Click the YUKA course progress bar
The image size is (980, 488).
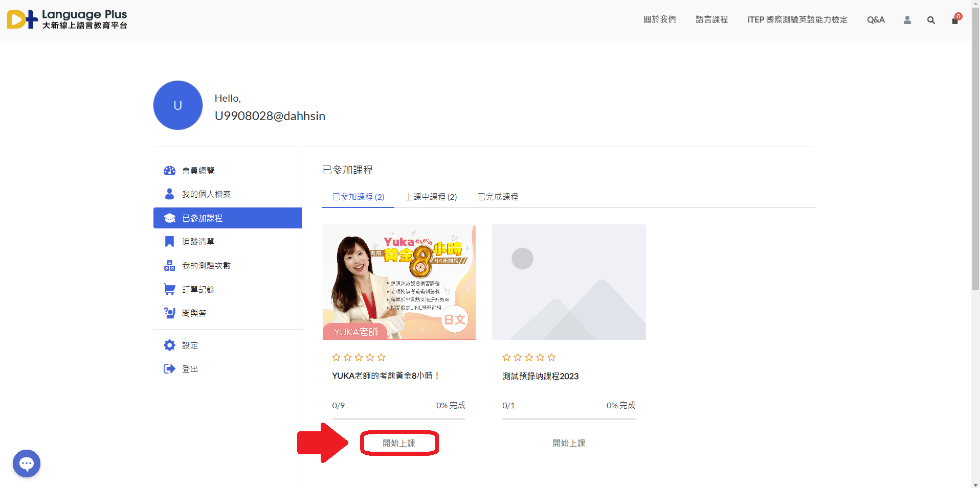point(399,419)
